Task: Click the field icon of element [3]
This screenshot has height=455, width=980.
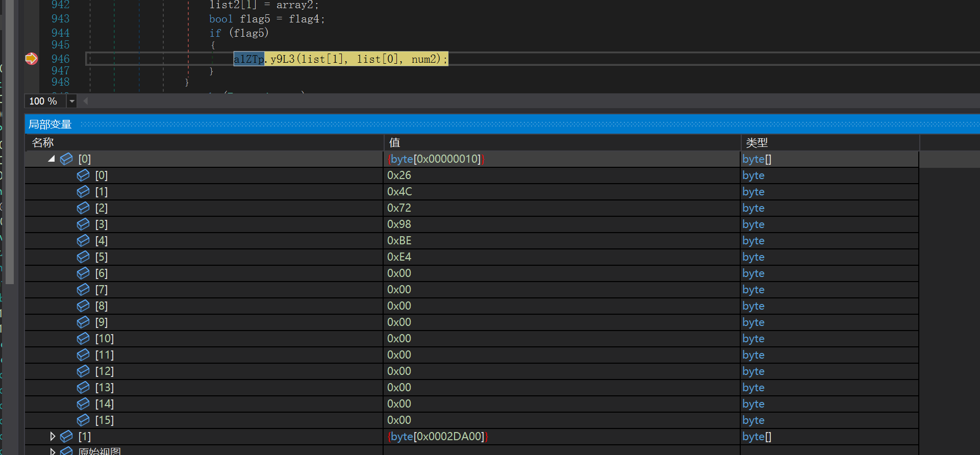Action: point(83,224)
